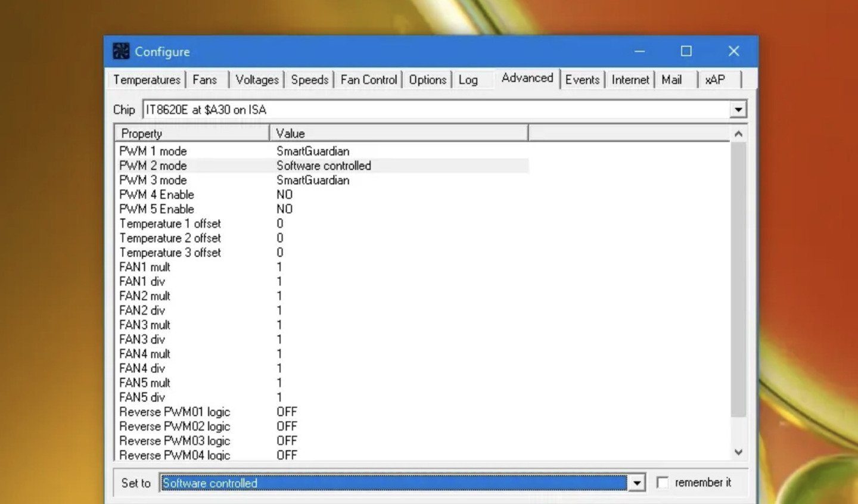
Task: Switch to the Temperatures tab
Action: (x=147, y=80)
